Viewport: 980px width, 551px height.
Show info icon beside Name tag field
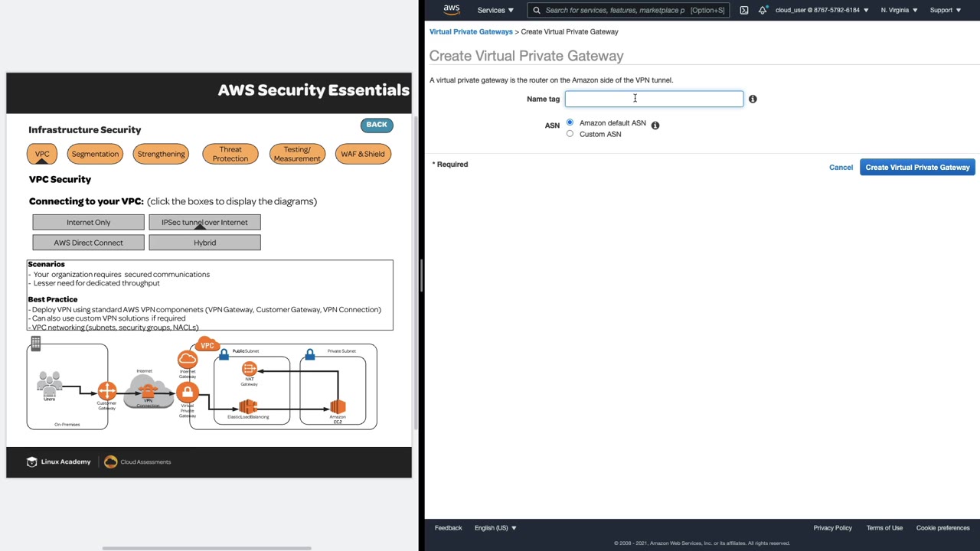pyautogui.click(x=753, y=99)
